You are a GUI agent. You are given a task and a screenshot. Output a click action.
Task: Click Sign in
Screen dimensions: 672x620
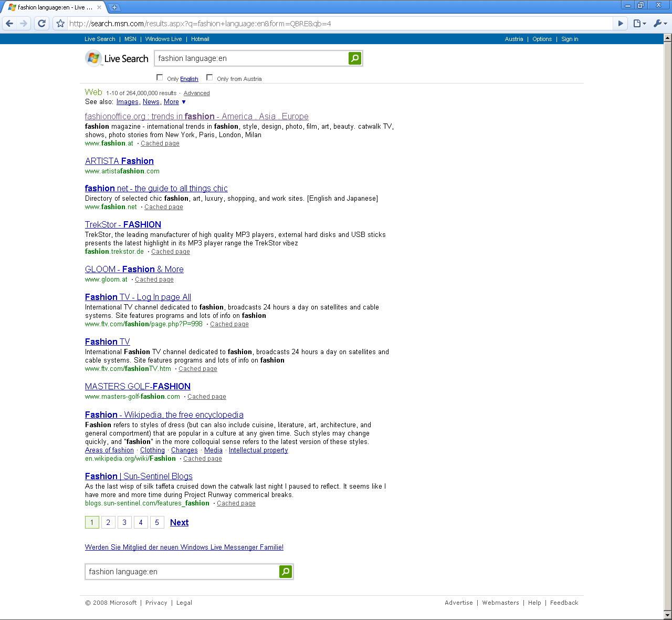coord(570,39)
